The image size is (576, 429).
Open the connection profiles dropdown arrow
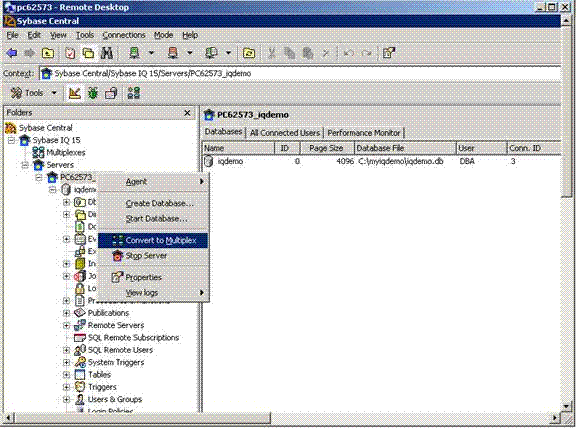tap(228, 53)
